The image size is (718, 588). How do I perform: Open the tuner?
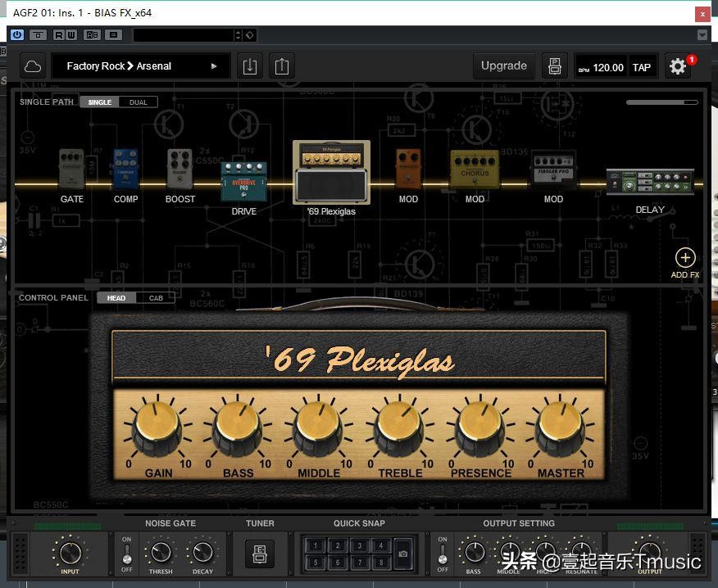tap(260, 554)
